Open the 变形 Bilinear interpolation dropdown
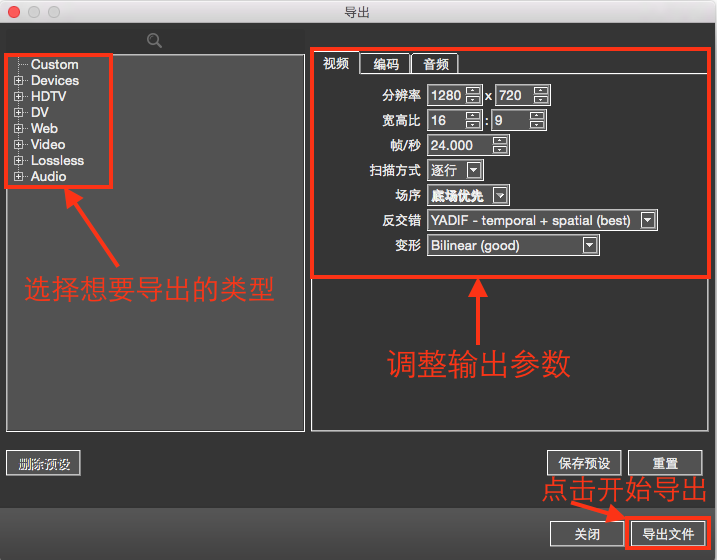The width and height of the screenshot is (717, 560). [513, 245]
